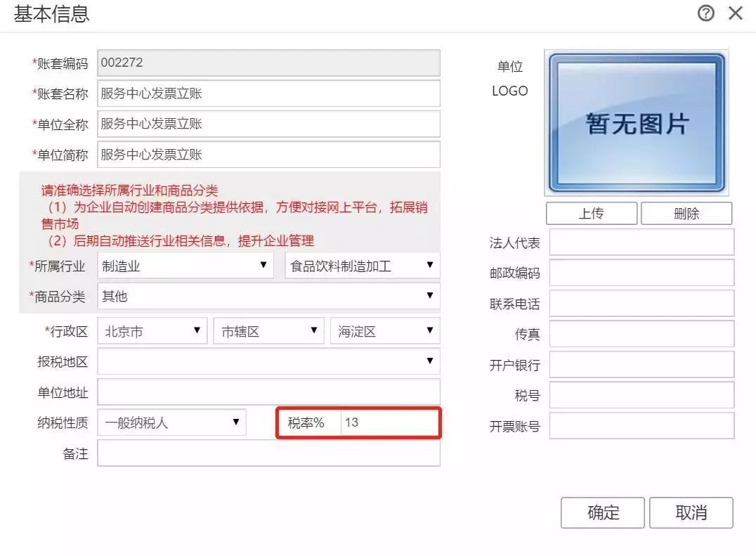Click the 开户银行 input field

coord(641,364)
